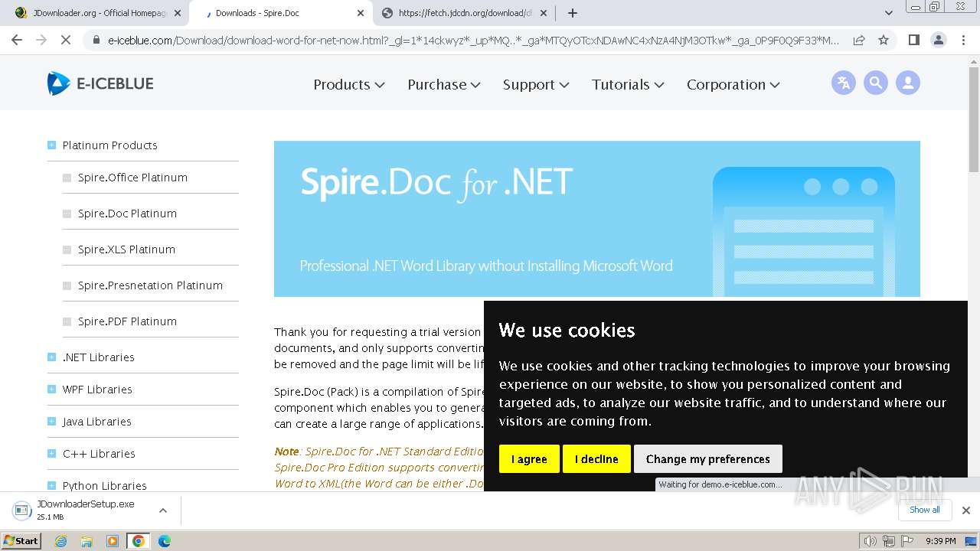Collapse the Platinum Products section
Viewport: 980px width, 551px height.
(x=51, y=145)
